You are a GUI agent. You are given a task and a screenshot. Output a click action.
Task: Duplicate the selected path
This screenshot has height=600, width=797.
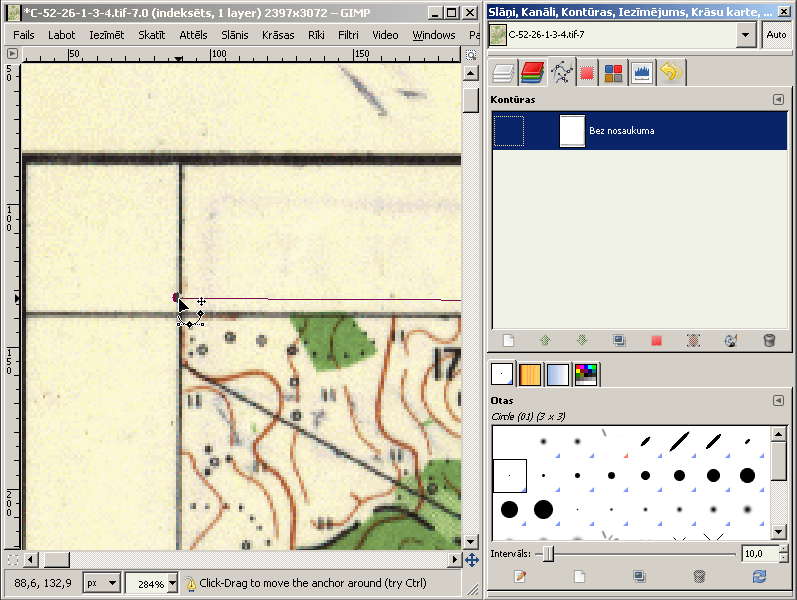pyautogui.click(x=619, y=340)
